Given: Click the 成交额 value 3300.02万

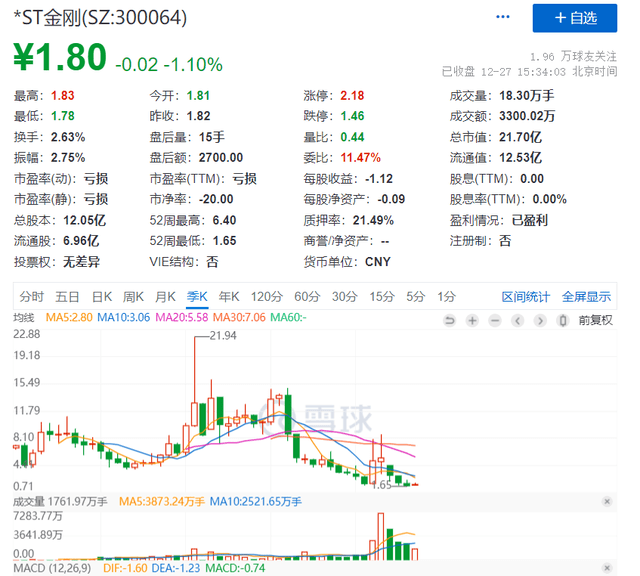Looking at the screenshot, I should click(527, 116).
